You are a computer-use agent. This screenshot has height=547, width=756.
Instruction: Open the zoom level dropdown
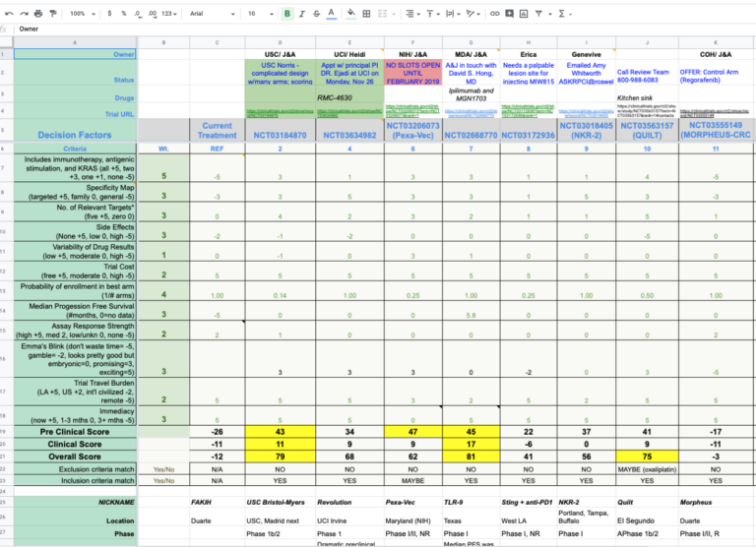point(82,14)
